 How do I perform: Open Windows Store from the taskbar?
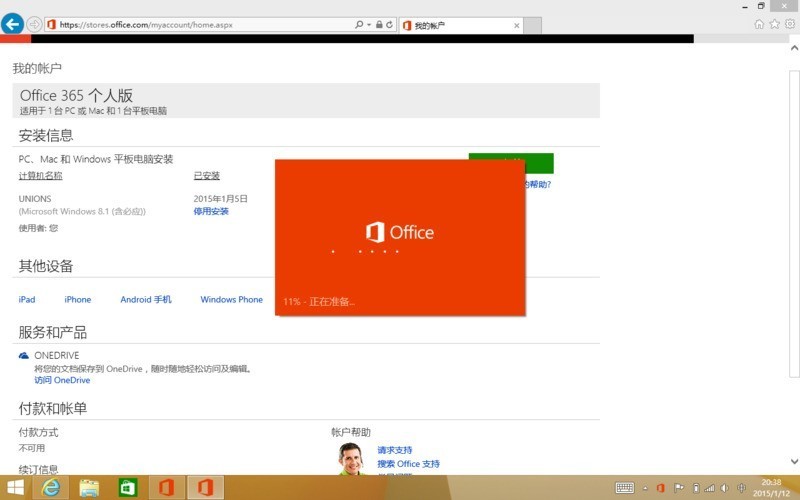128,488
